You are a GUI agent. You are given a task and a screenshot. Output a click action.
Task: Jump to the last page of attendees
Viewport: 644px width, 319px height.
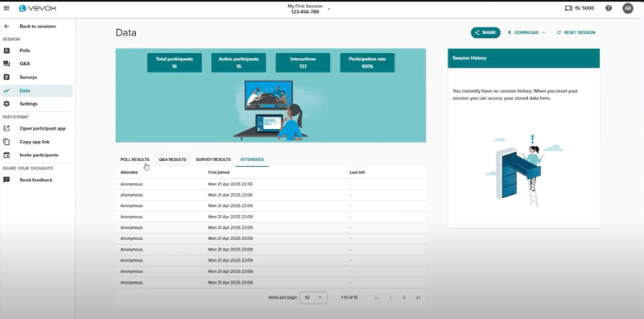click(418, 297)
